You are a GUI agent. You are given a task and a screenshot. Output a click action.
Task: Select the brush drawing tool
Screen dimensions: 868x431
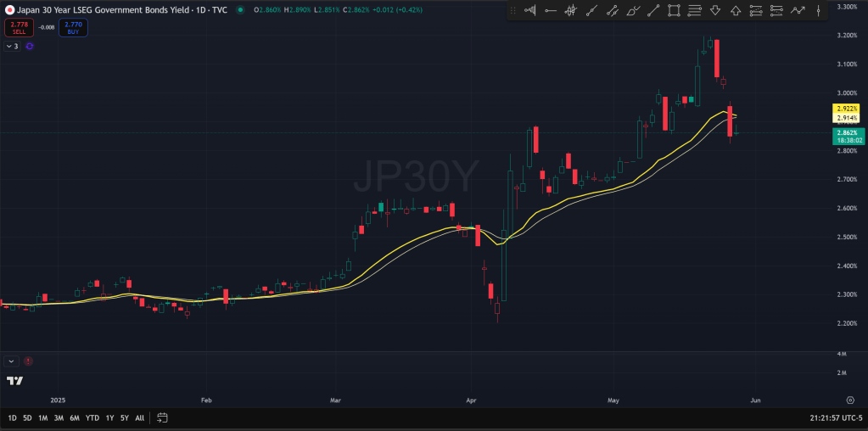pos(633,10)
